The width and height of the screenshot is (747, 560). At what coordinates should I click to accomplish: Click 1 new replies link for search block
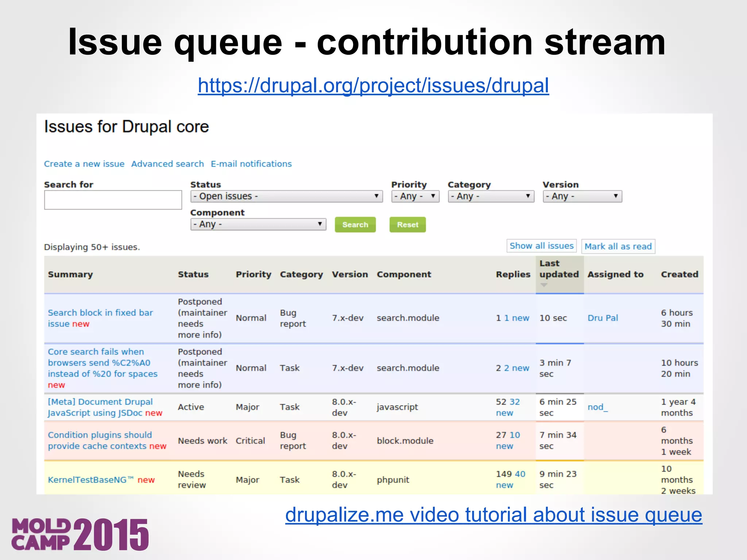point(516,318)
